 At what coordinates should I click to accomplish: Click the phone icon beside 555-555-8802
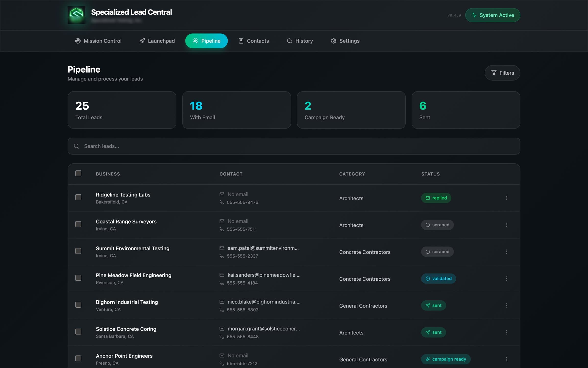coord(222,310)
